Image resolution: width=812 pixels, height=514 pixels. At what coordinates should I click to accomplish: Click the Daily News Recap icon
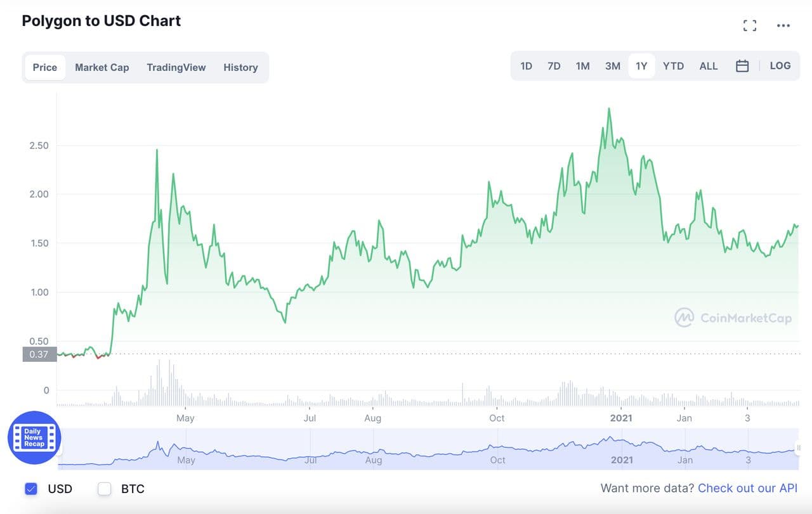[34, 437]
